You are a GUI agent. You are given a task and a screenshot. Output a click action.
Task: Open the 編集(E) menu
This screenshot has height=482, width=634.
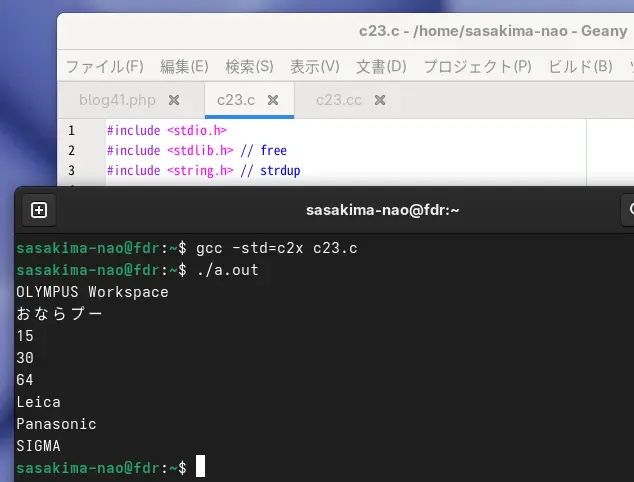click(x=184, y=66)
